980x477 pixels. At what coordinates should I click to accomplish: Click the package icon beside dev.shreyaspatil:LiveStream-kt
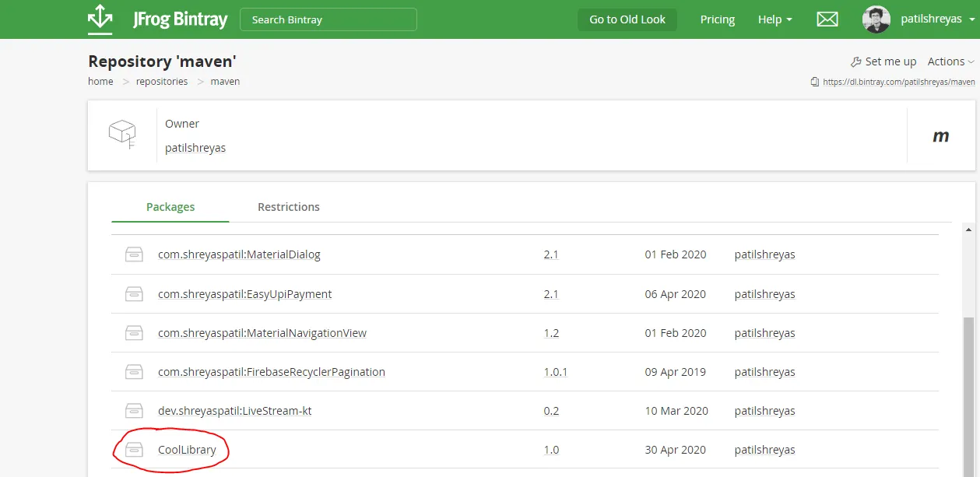point(134,411)
